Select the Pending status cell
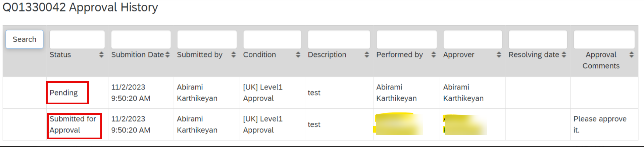The height and width of the screenshot is (147, 644). tap(64, 93)
